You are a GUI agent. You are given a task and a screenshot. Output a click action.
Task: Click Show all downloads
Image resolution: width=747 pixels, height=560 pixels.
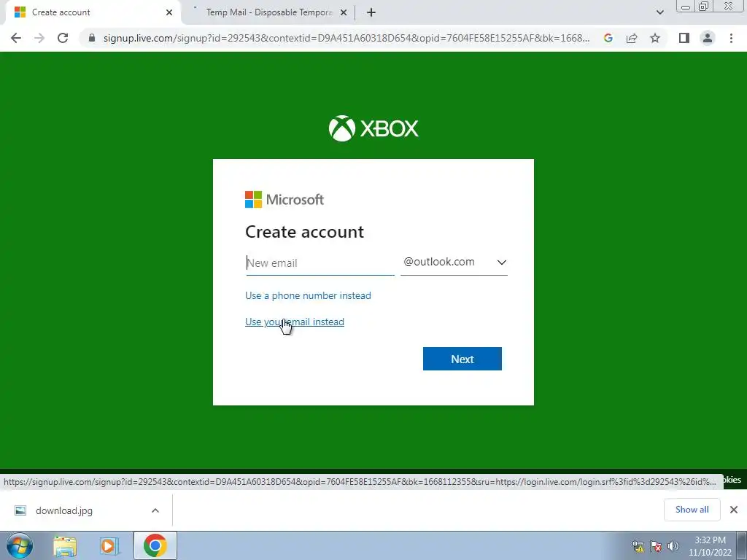point(692,510)
